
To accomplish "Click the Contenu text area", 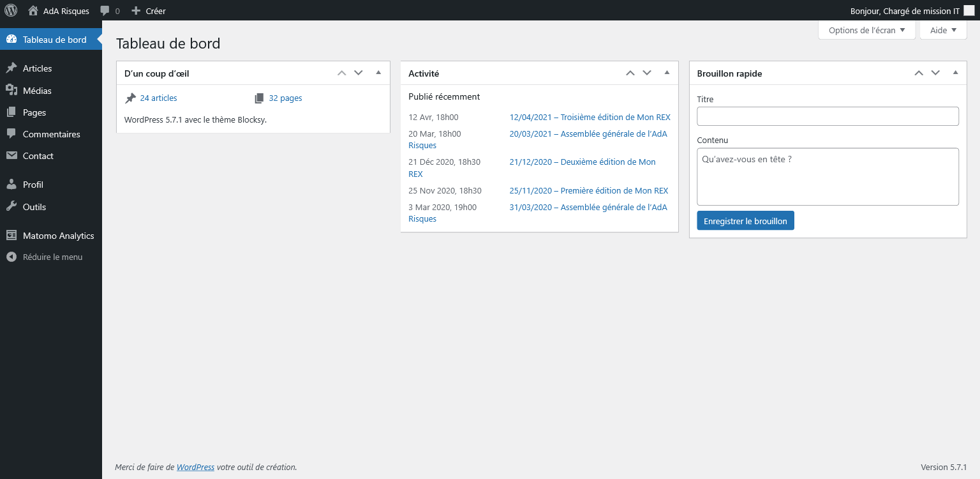I will 828,177.
